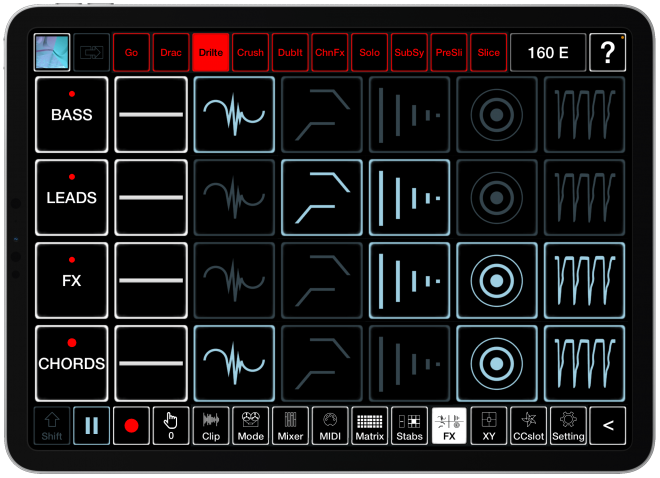Image resolution: width=660 pixels, height=478 pixels.
Task: Click the CHORDS track button
Action: coord(72,363)
